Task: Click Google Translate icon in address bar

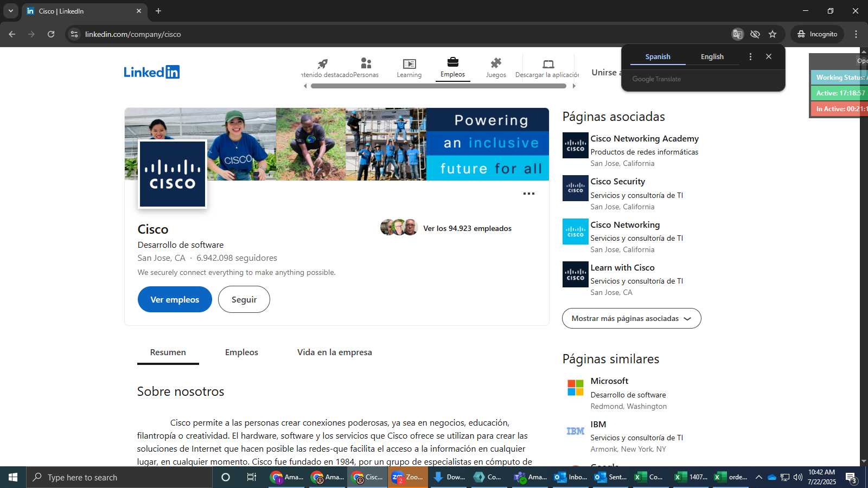Action: click(x=737, y=34)
